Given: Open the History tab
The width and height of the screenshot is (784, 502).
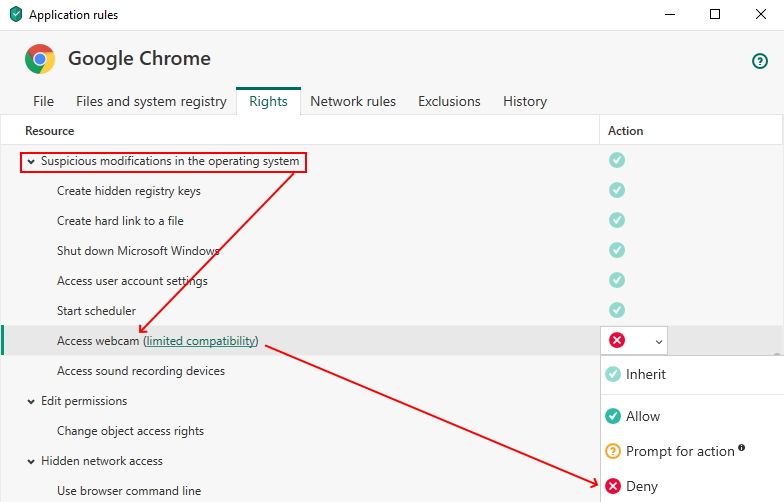Looking at the screenshot, I should point(525,102).
